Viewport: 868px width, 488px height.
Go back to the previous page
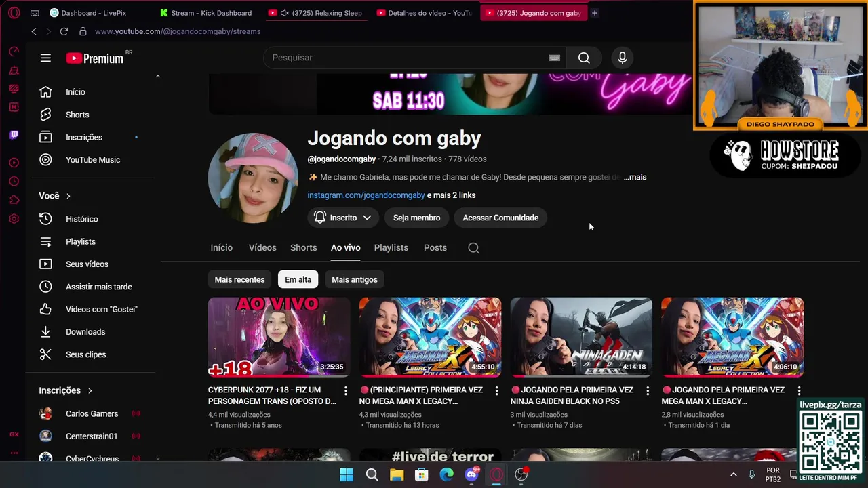tap(34, 31)
